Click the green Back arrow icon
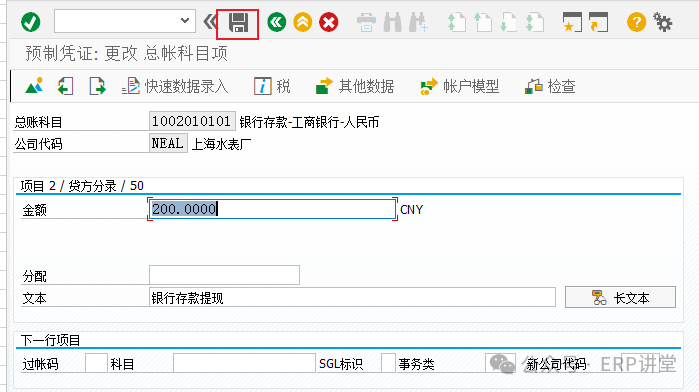699x392 pixels. pyautogui.click(x=277, y=22)
